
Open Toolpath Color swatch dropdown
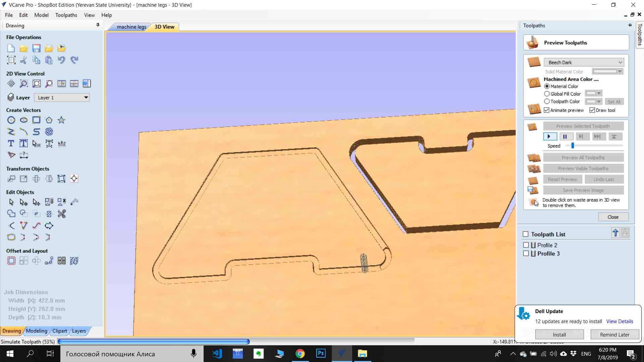(594, 102)
